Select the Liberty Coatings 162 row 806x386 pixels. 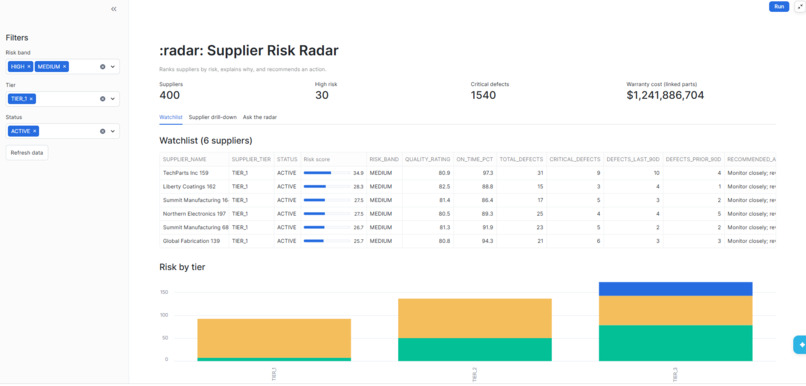tap(467, 187)
